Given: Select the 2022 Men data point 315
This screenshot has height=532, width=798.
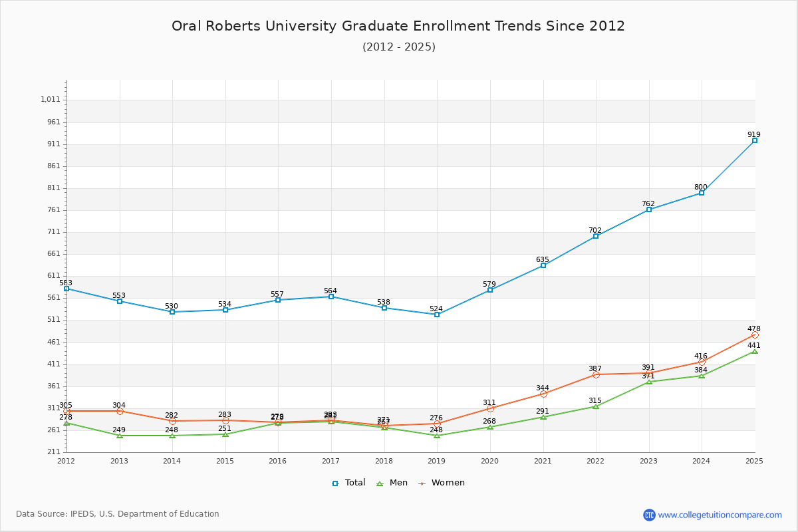Looking at the screenshot, I should 596,406.
